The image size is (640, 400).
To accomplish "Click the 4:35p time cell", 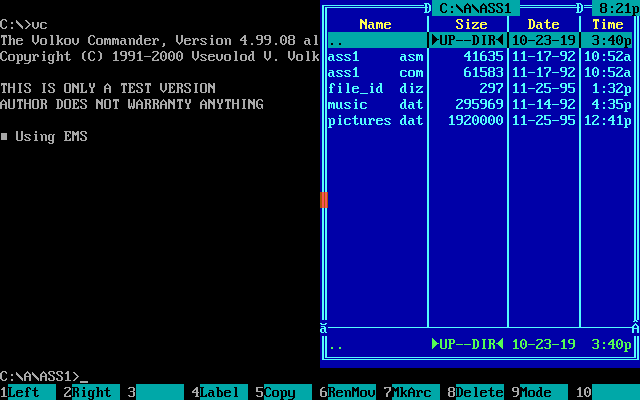I will pyautogui.click(x=611, y=104).
